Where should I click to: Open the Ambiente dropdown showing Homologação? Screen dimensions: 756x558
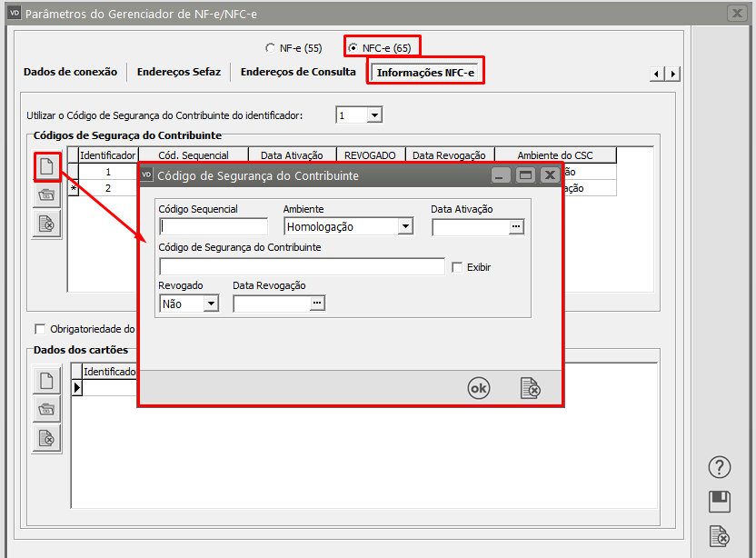(405, 226)
